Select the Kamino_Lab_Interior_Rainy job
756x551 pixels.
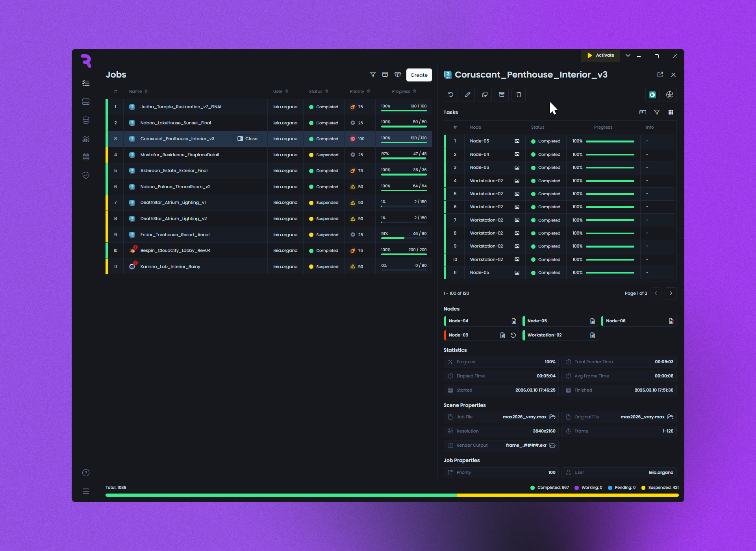[x=269, y=266]
